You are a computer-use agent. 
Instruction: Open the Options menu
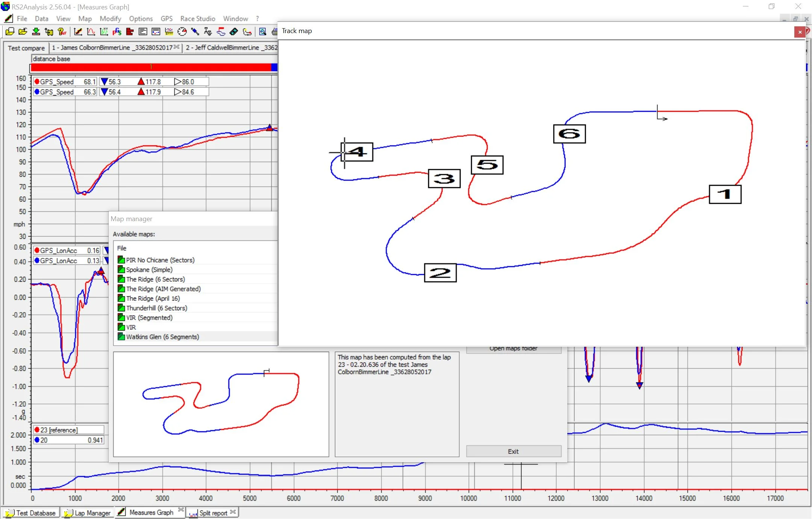[141, 18]
